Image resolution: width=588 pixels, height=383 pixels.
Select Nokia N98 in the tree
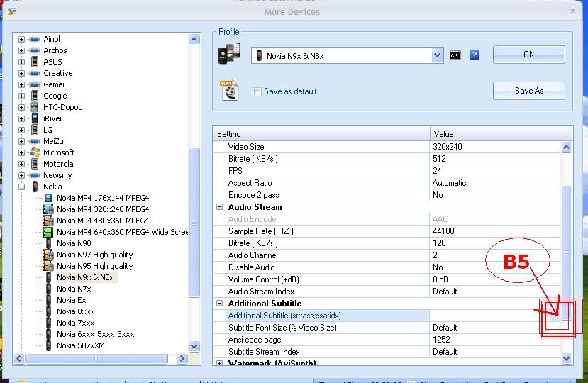pos(74,243)
